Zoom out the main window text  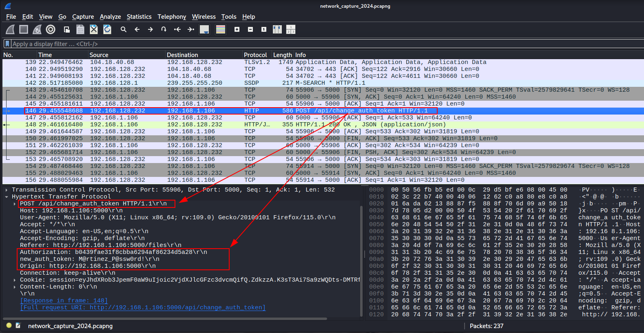[250, 29]
